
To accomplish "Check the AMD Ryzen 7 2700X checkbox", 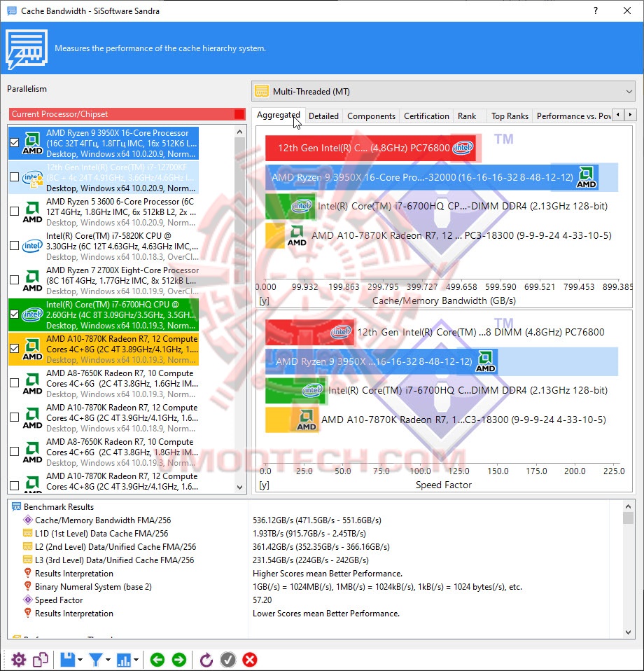I will [x=14, y=280].
